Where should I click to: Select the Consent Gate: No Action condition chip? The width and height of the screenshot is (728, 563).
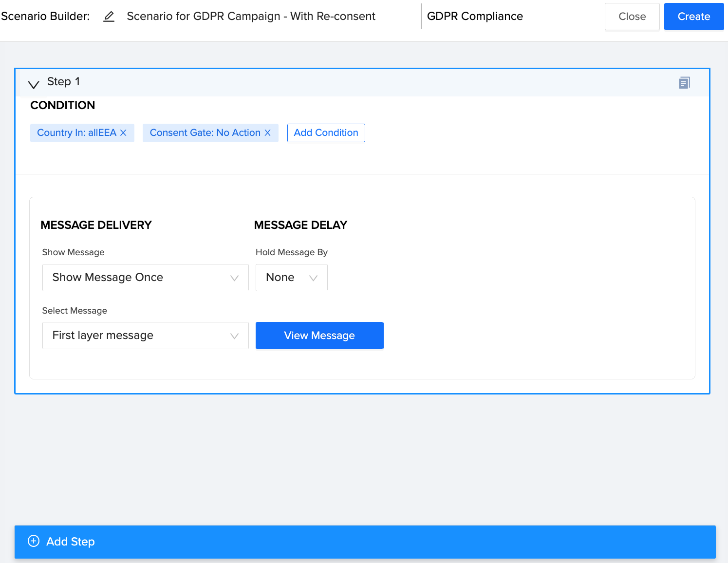pos(205,132)
